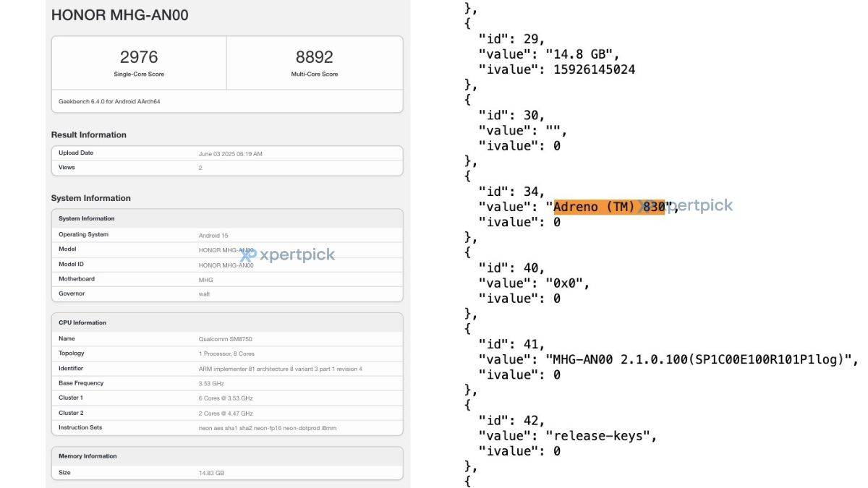The height and width of the screenshot is (488, 868).
Task: Click the Instruction Sets row
Action: click(226, 428)
